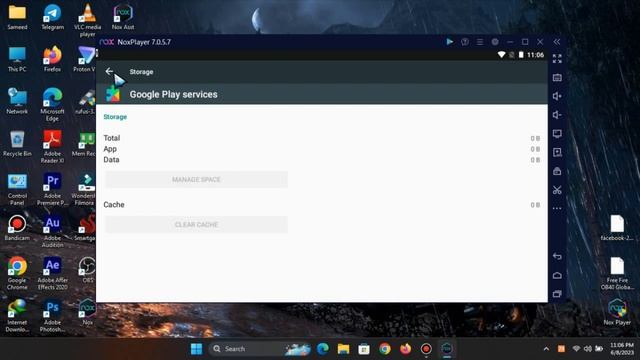Click the Android back arrow in sidebar
This screenshot has width=640, height=360.
point(557,256)
